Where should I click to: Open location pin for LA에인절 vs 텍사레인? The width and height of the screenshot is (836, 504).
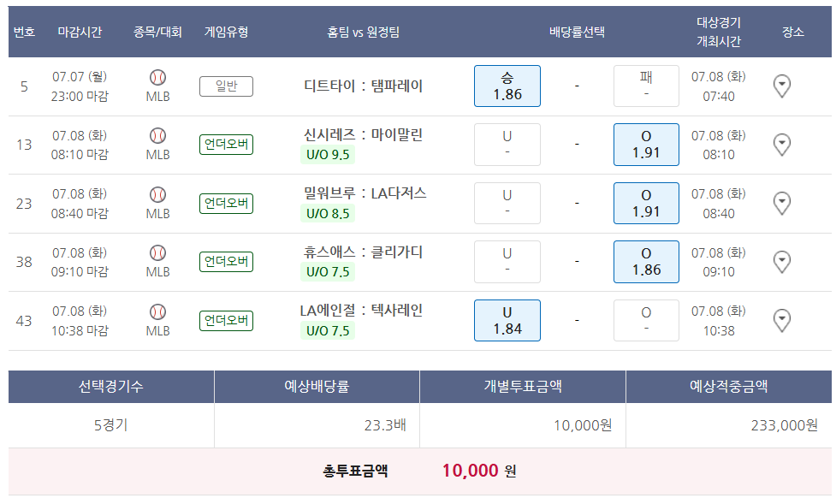781,320
